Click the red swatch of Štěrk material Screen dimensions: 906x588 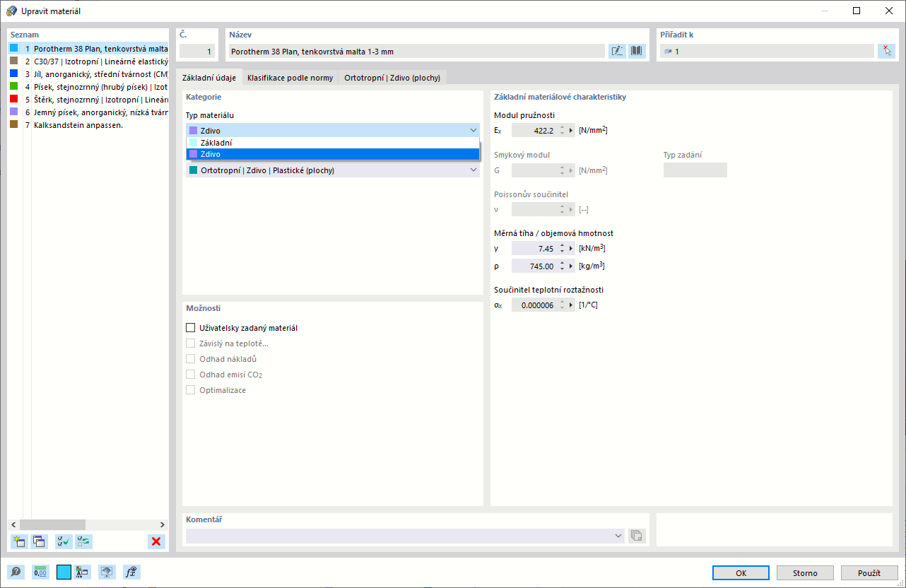13,99
